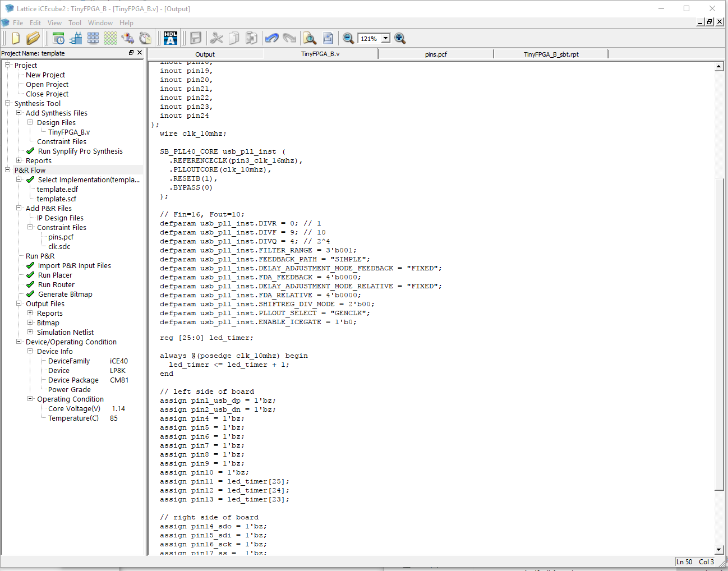Collapse the Synthesis Tool tree node
The width and height of the screenshot is (728, 571).
pos(8,103)
